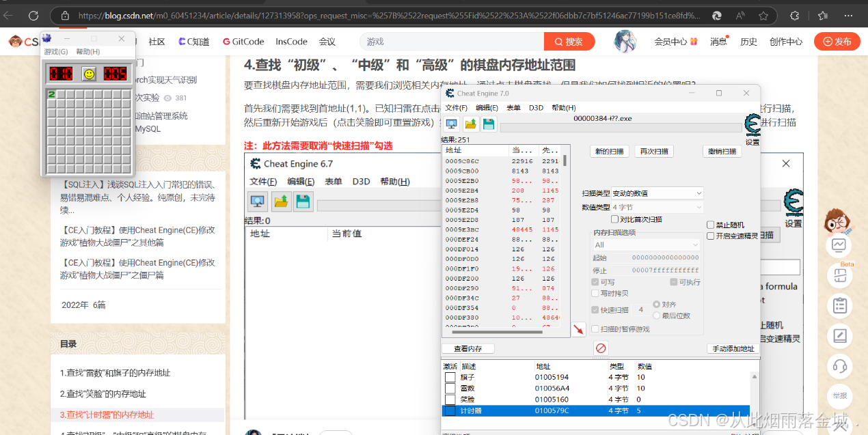The width and height of the screenshot is (868, 435).
Task: Open 数值类型 dropdown showing 4 字节
Action: (657, 207)
